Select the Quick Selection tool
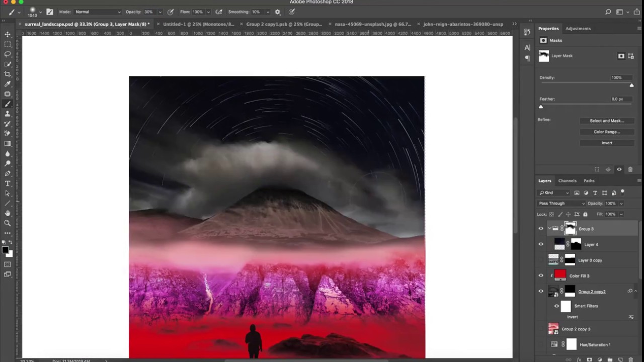Viewport: 644px width, 362px height. [x=8, y=64]
